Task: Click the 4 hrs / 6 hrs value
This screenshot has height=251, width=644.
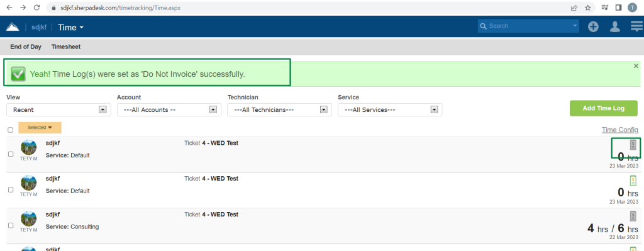Action: point(613,228)
